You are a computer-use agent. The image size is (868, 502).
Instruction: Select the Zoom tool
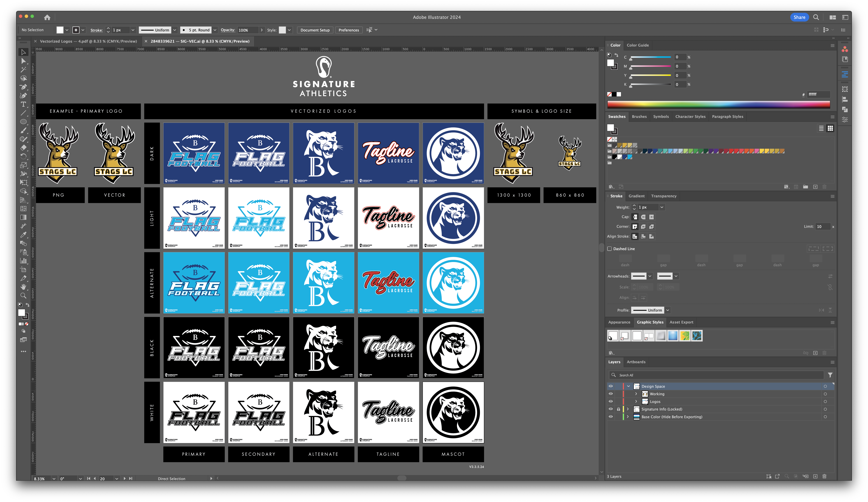(x=23, y=295)
